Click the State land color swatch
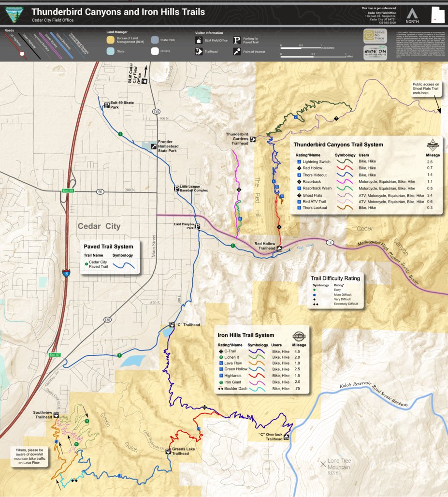 click(x=110, y=51)
